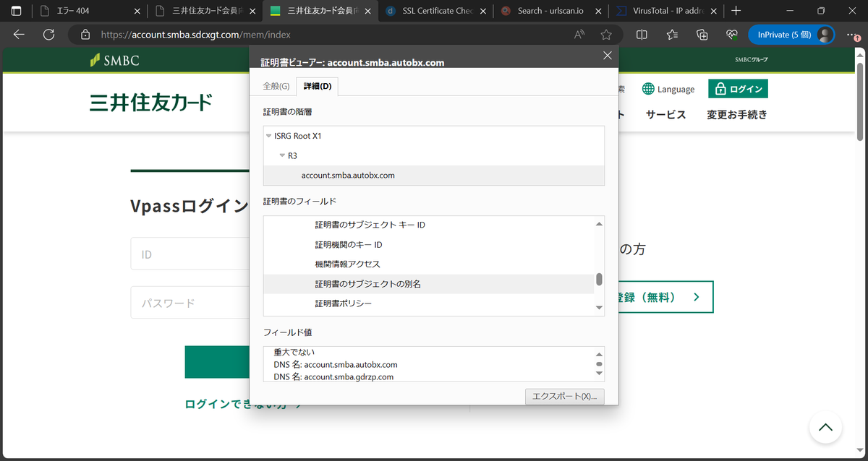Click DNS 名: account.smba.autobx.com value
This screenshot has width=868, height=461.
coord(336,365)
